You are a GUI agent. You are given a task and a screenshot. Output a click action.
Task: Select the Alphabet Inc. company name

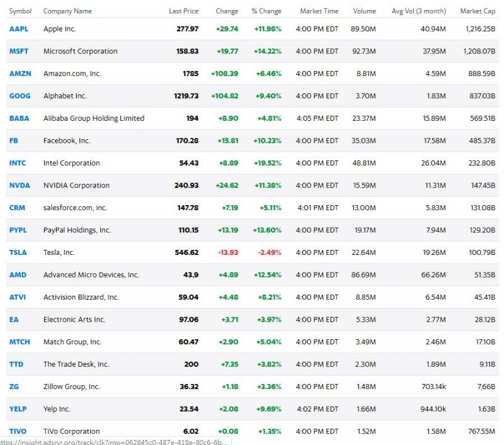pos(65,96)
